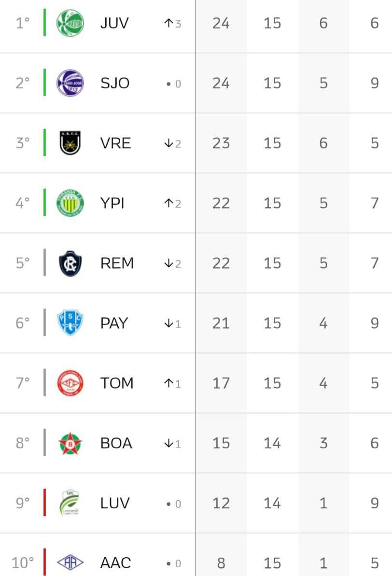Image resolution: width=392 pixels, height=576 pixels.
Task: Select the Tombense (TOM) team crest
Action: [x=70, y=383]
